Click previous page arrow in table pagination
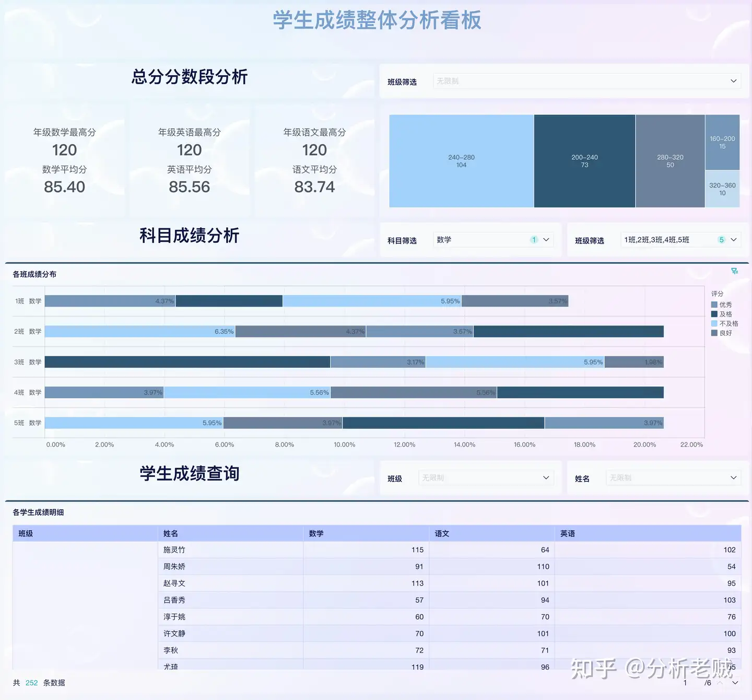This screenshot has height=700, width=752. pos(720,683)
